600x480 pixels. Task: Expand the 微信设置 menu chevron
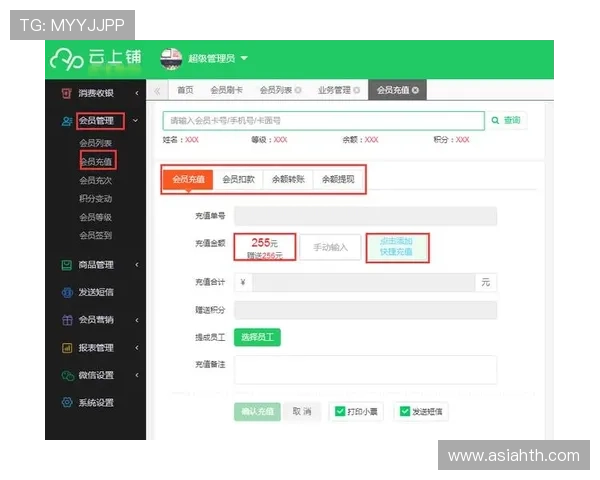137,375
